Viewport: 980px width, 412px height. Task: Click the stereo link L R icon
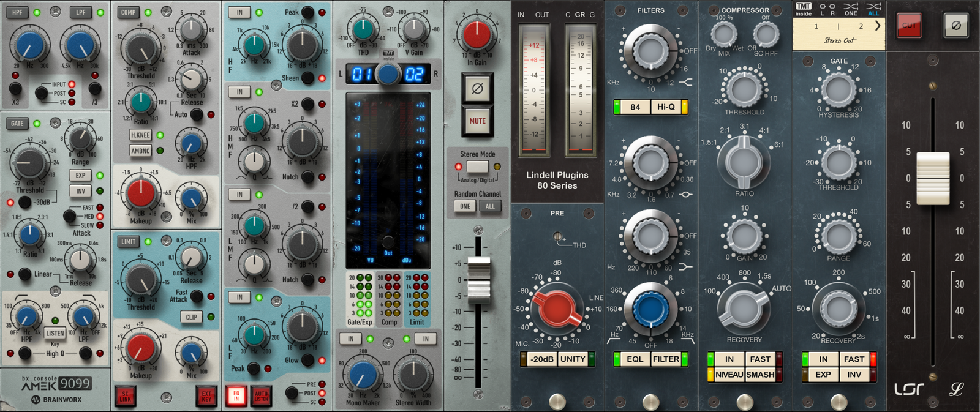click(x=827, y=9)
